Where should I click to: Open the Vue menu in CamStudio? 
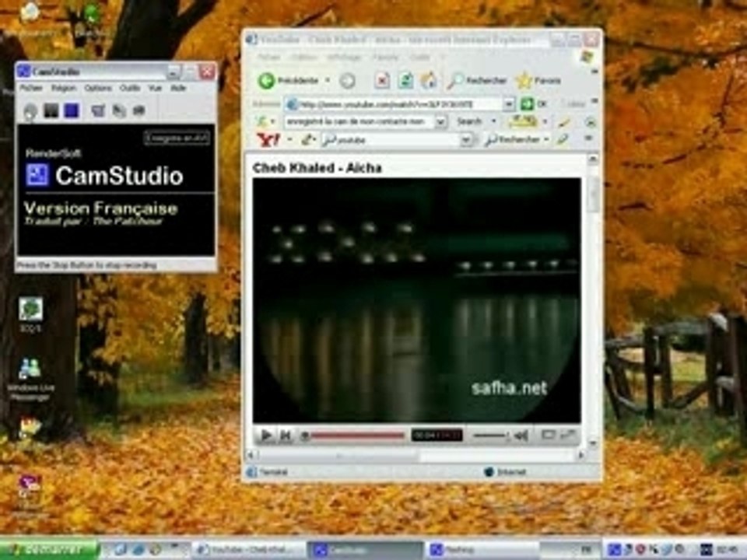[155, 88]
